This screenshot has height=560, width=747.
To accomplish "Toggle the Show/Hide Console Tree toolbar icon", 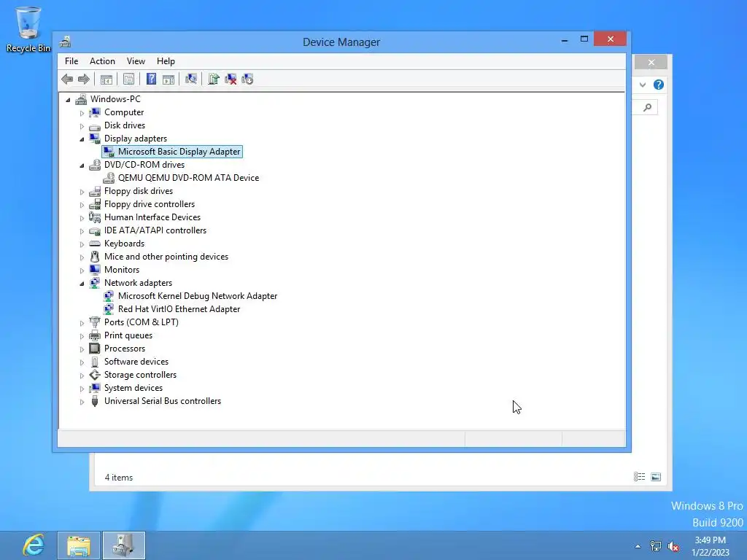I will pyautogui.click(x=107, y=79).
